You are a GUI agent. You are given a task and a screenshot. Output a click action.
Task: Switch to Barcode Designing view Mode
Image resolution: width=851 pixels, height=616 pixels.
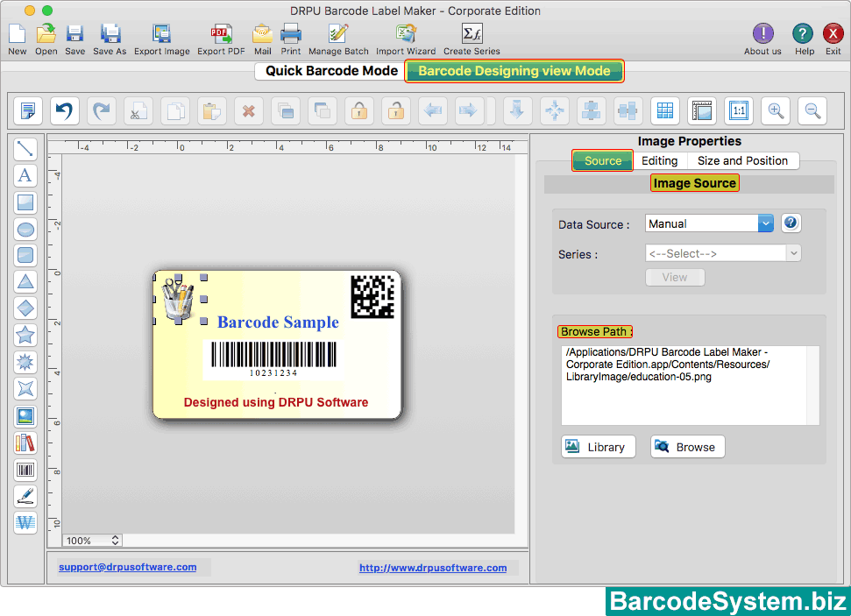coord(514,71)
